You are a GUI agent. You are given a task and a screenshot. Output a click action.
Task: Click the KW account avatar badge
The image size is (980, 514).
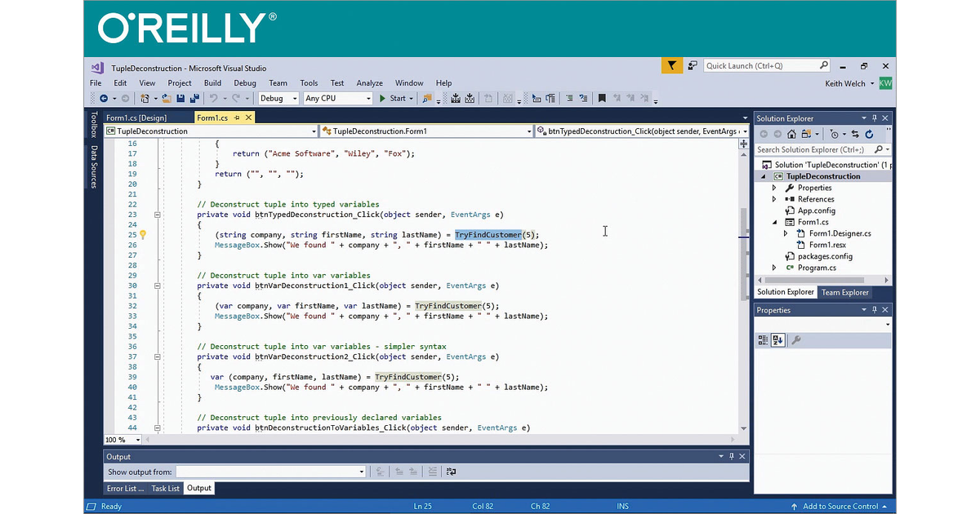886,83
